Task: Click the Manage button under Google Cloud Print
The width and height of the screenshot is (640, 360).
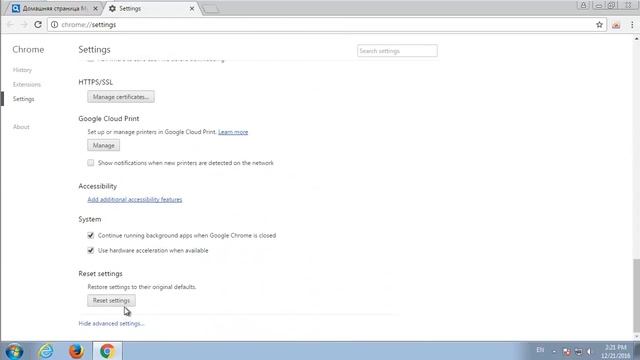Action: pos(103,145)
